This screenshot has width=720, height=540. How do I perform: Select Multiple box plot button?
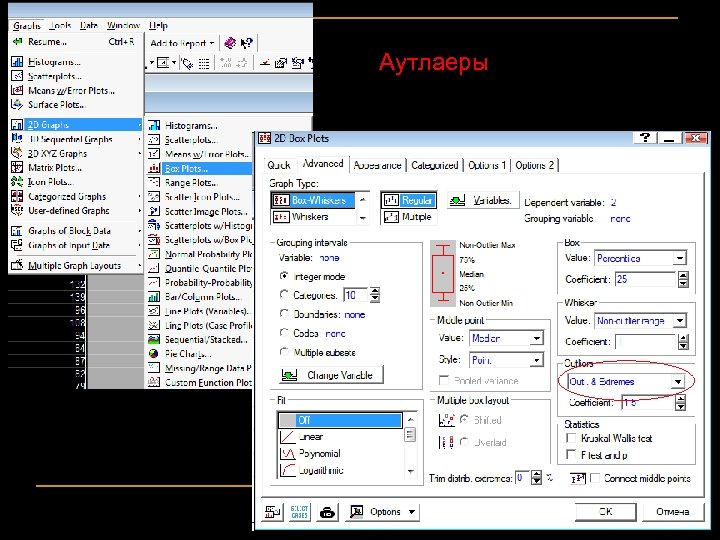tap(409, 217)
